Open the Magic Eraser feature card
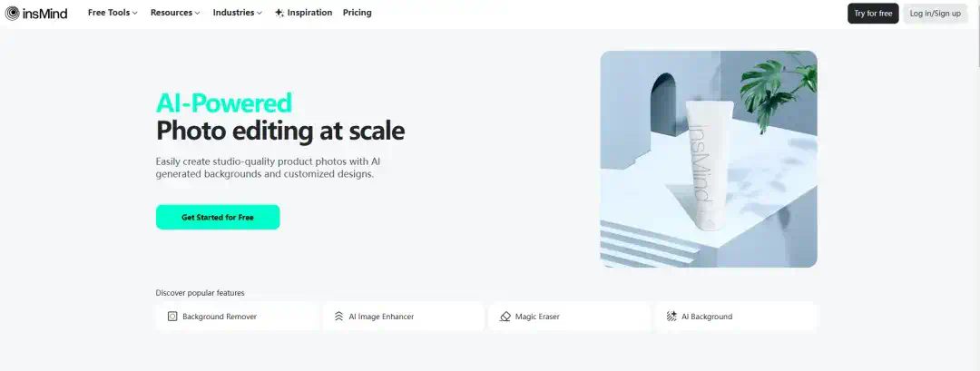Screen dimensions: 980x371 pyautogui.click(x=570, y=317)
